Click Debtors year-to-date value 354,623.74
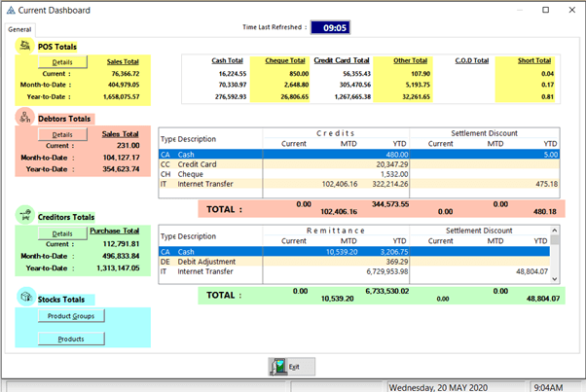Screen dimensions: 586x392 121,169
